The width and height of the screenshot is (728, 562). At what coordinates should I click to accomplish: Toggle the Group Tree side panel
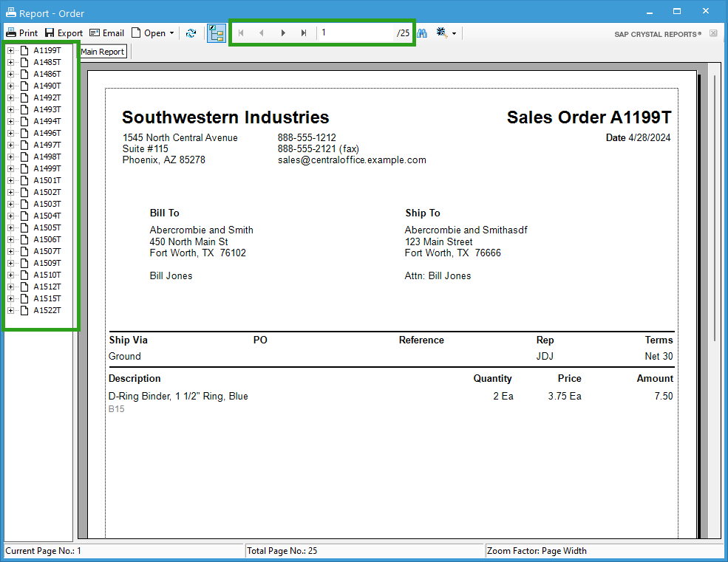(x=216, y=32)
